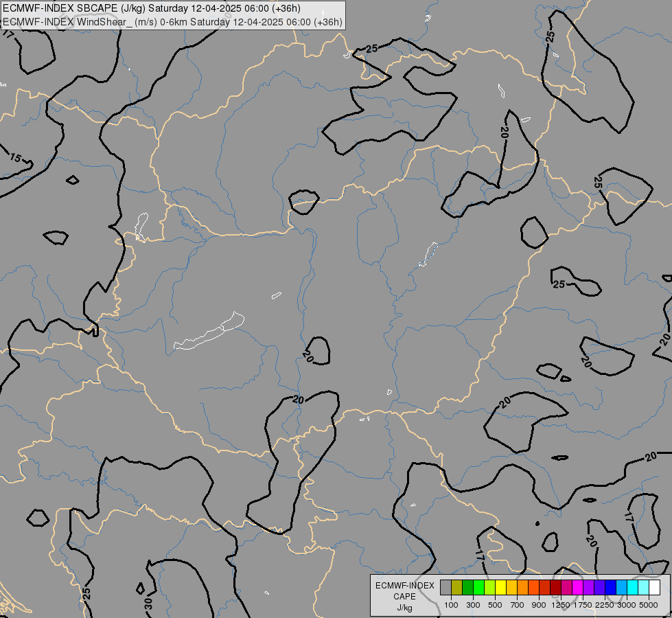Click the 100 value on the legend scale
Viewport: 672px width, 618px height.
point(451,605)
